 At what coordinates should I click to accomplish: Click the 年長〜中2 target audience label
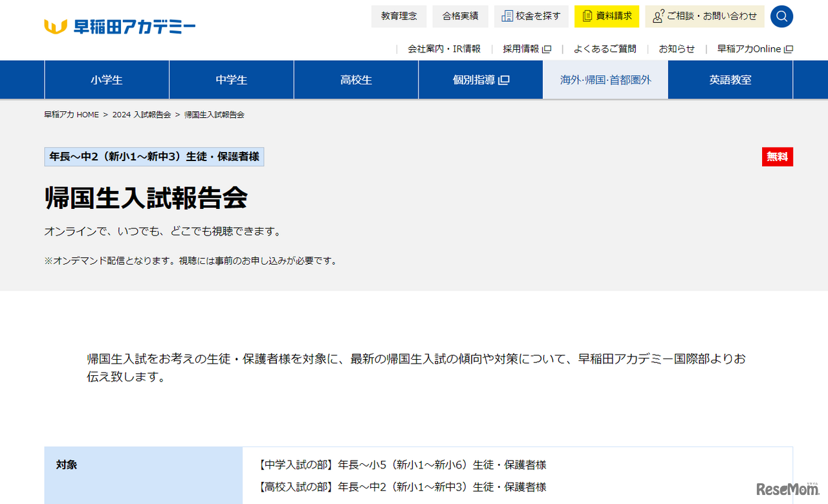pyautogui.click(x=154, y=157)
